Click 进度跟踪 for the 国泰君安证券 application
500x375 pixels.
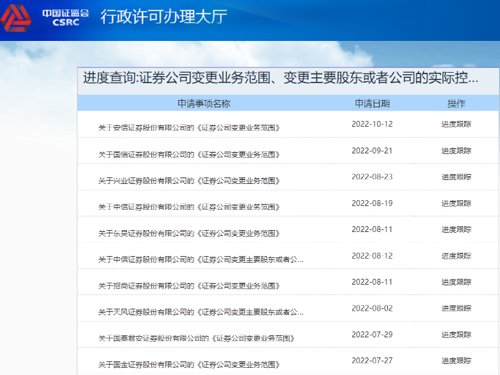pyautogui.click(x=456, y=334)
